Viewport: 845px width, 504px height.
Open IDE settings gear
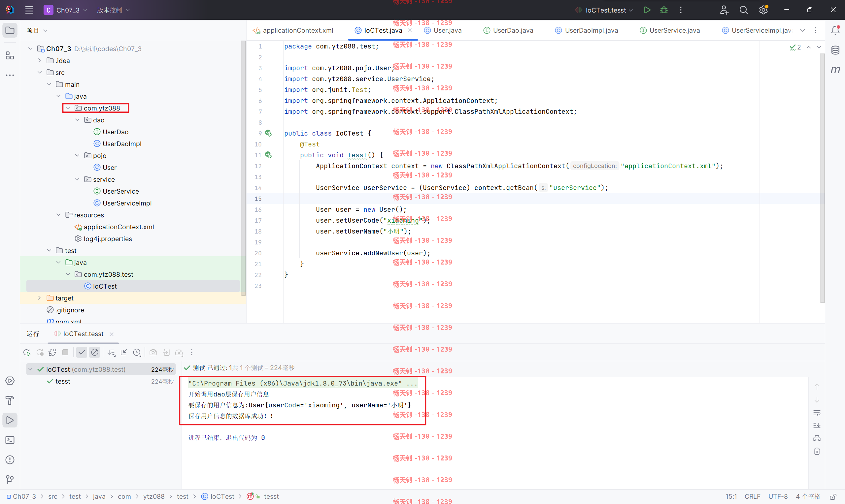[763, 10]
